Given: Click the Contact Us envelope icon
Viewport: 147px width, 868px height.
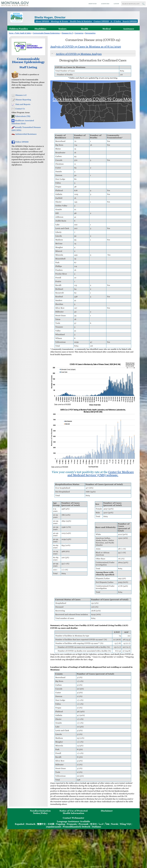Looking at the screenshot, I should pos(13,109).
